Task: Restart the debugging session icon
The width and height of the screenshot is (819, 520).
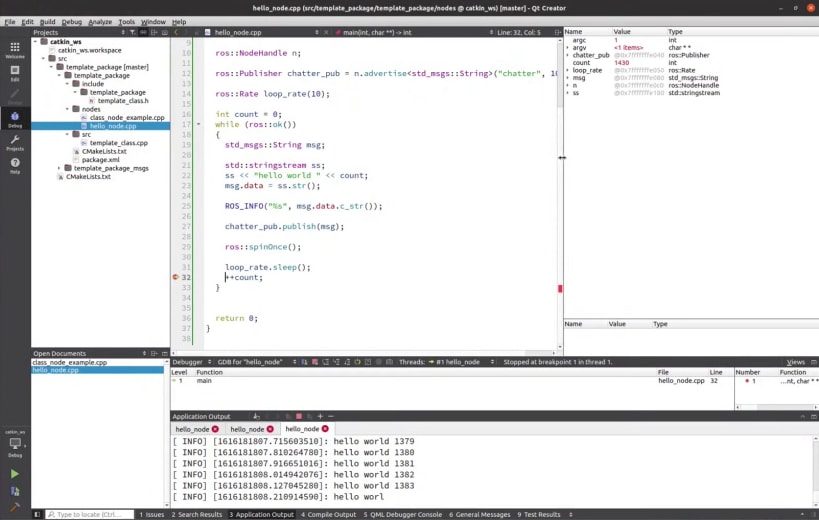Action: click(x=357, y=362)
